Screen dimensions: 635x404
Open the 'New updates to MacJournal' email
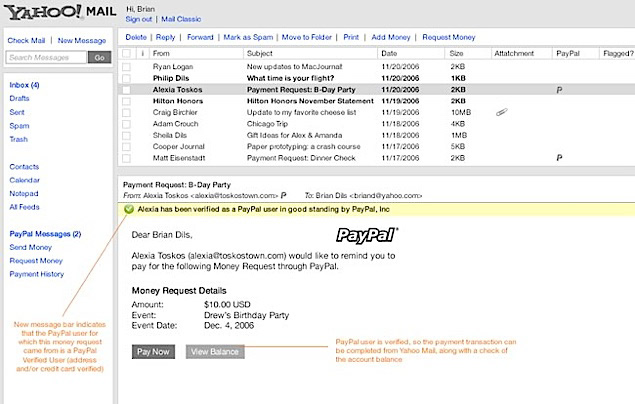pos(294,67)
